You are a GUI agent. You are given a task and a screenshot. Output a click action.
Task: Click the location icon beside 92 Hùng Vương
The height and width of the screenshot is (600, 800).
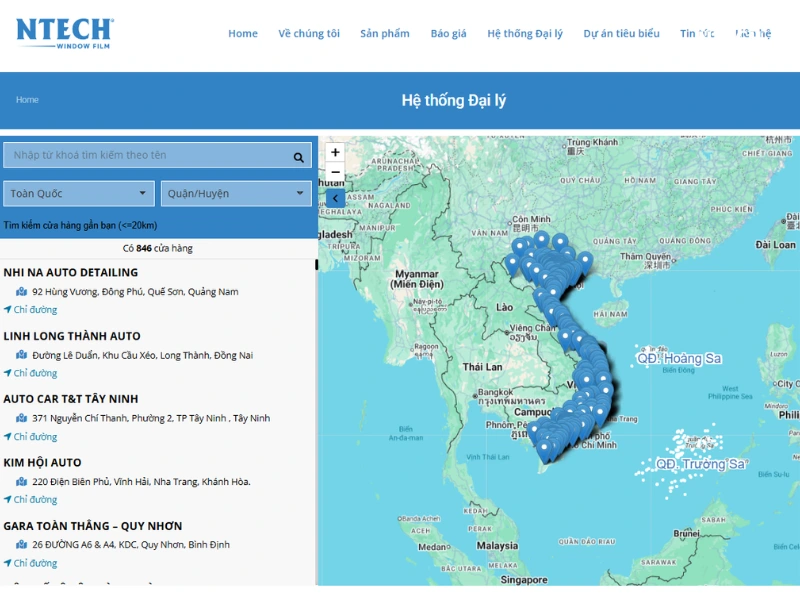21,292
